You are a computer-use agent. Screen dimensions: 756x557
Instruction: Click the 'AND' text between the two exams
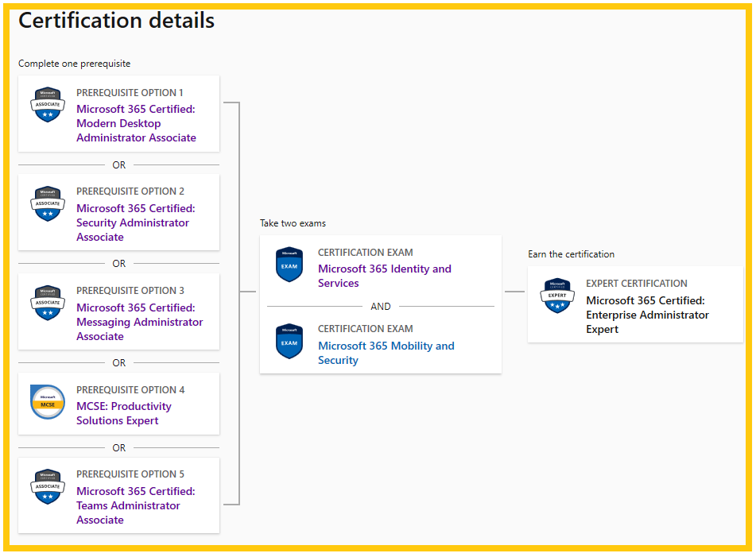381,307
